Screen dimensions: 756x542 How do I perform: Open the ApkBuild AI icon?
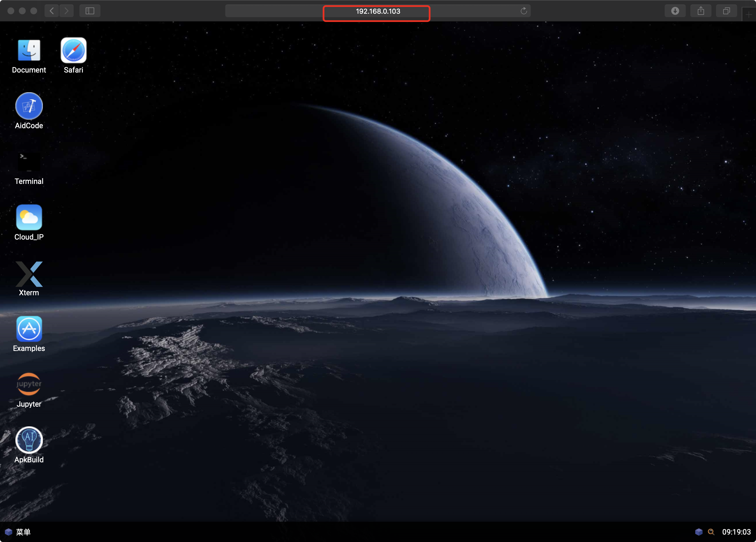point(29,440)
